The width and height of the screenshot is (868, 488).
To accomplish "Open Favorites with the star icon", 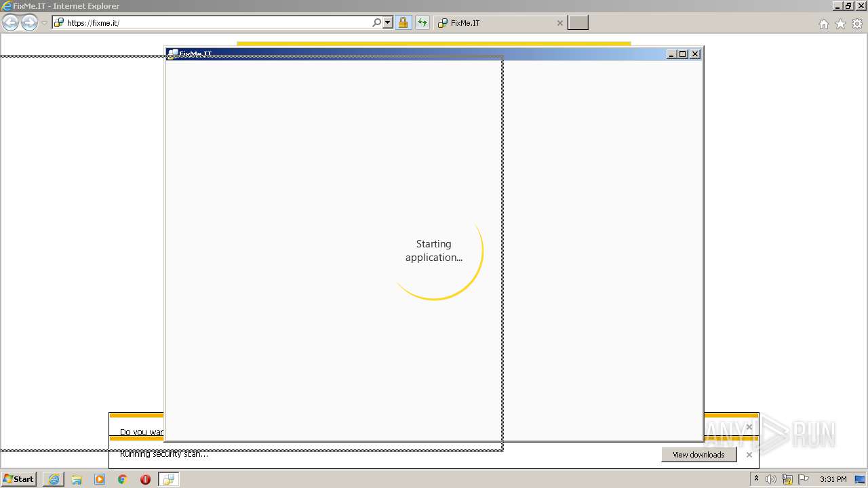I will (840, 24).
